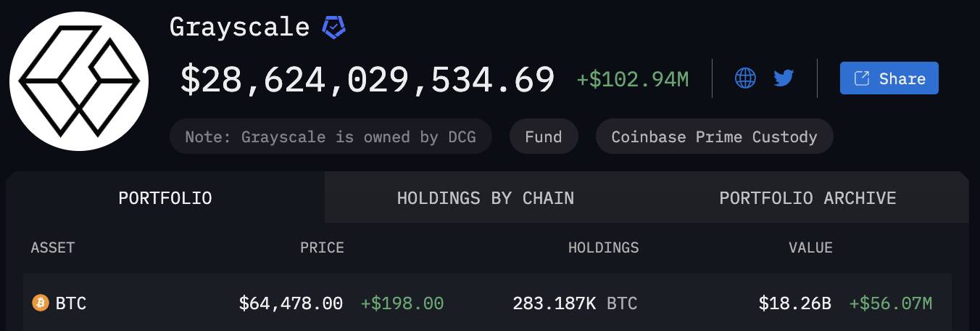Click the BTC holdings amount 283.187K

coord(555,303)
